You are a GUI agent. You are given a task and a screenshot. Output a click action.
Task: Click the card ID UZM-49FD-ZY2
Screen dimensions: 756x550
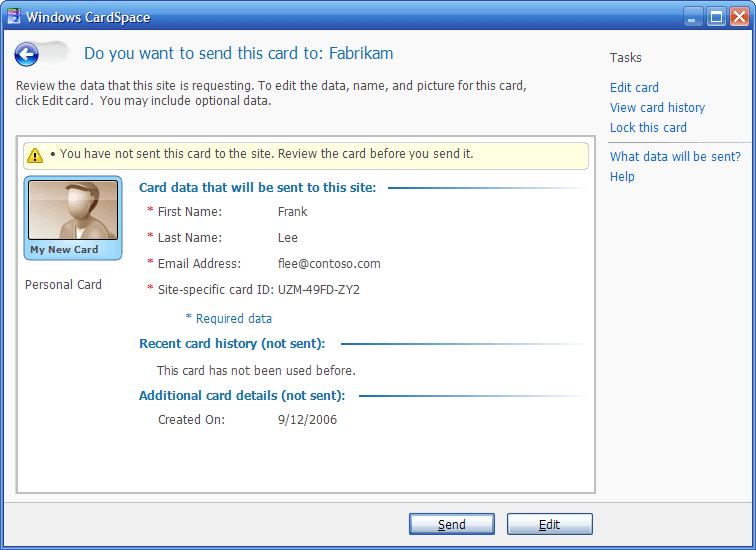[319, 290]
